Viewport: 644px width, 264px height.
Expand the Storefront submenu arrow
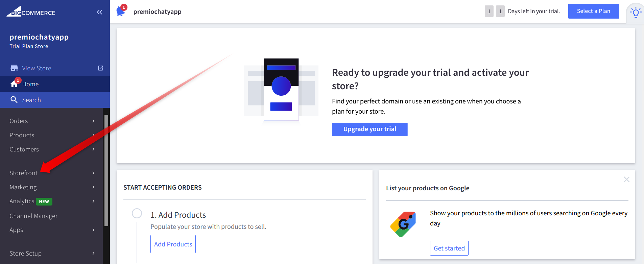click(94, 173)
